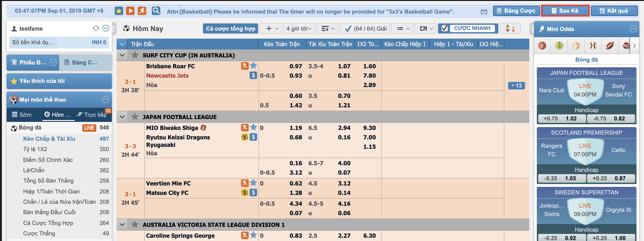Switch to the Trực tiếp live tab
This screenshot has height=241, width=644.
(x=92, y=115)
